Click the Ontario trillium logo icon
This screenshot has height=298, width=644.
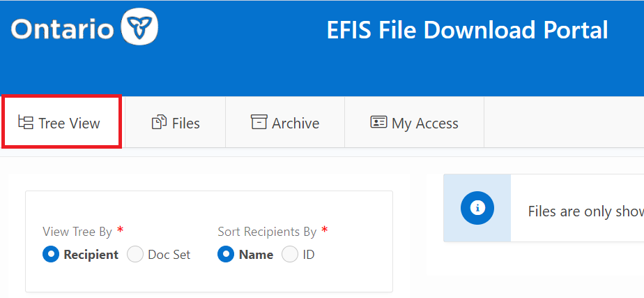[139, 29]
